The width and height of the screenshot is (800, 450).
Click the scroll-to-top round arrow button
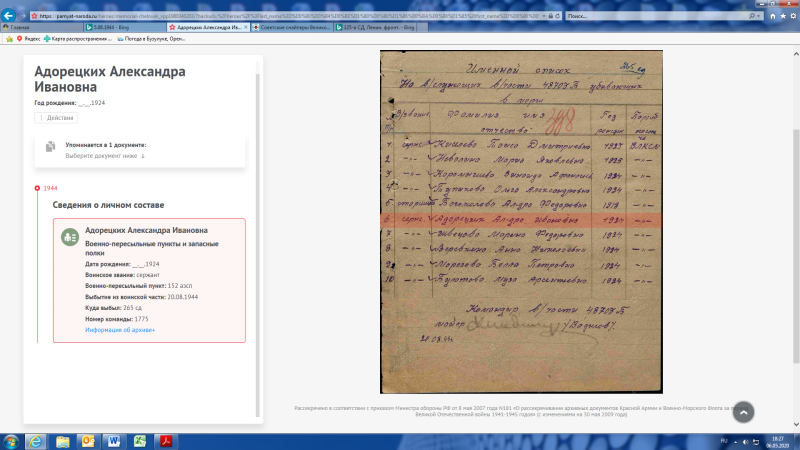[x=743, y=412]
